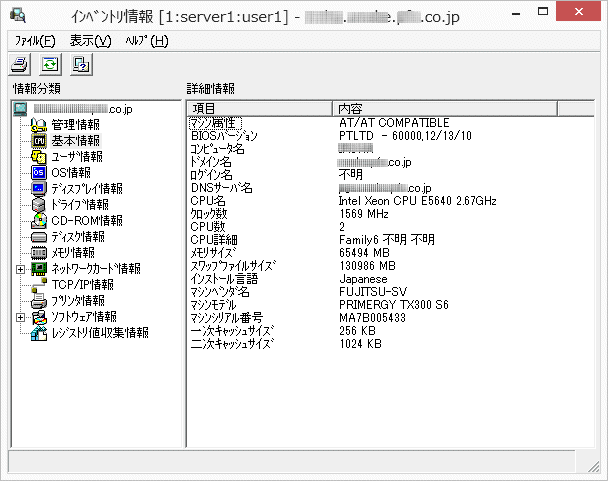Click the value PRIMERGY TX300 S6
The width and height of the screenshot is (608, 481).
pos(394,305)
